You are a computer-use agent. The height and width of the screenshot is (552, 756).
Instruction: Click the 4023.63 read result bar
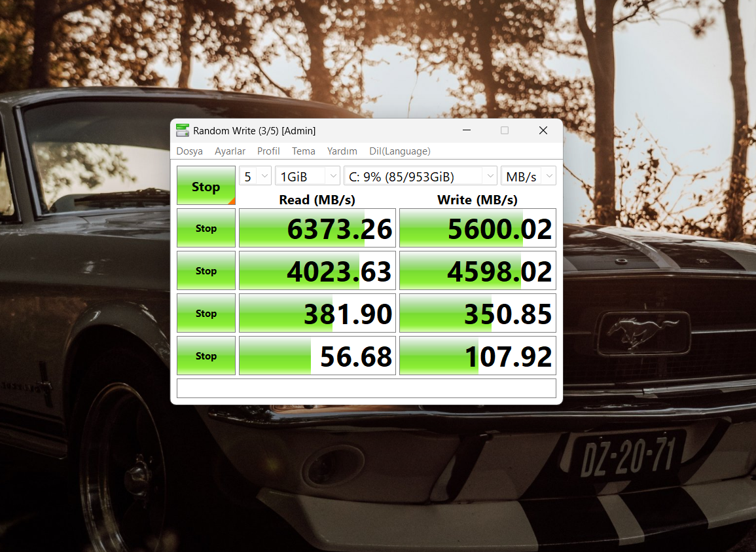(317, 270)
